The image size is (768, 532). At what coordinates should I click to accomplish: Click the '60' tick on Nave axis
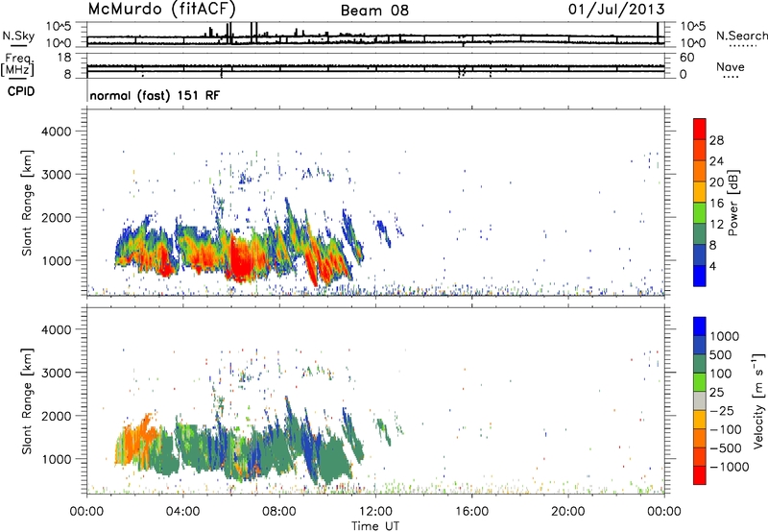tap(686, 58)
